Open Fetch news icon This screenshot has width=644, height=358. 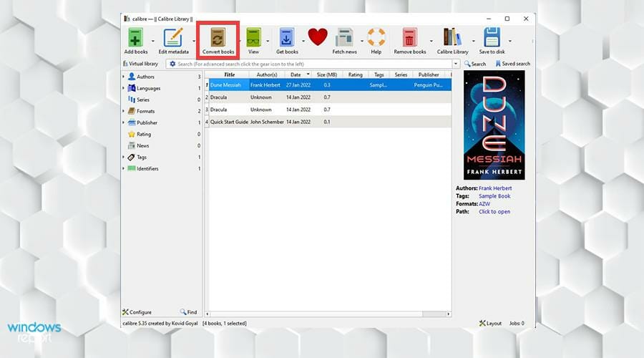click(344, 37)
